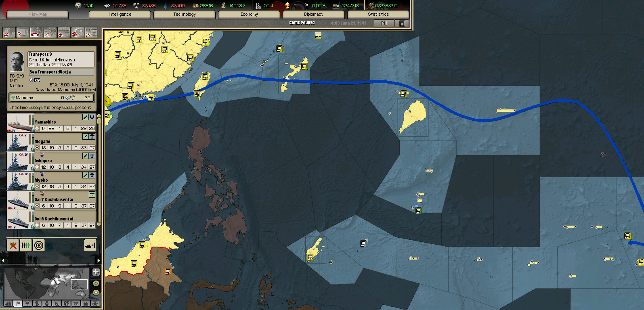Disband fleet with red X button

(x=13, y=245)
